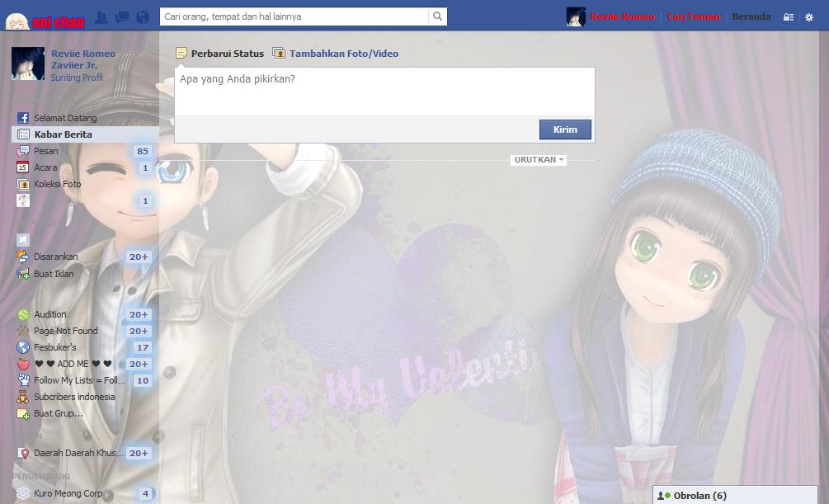Open notifications globe icon in top bar
Viewport: 829px width, 504px height.
[x=143, y=17]
